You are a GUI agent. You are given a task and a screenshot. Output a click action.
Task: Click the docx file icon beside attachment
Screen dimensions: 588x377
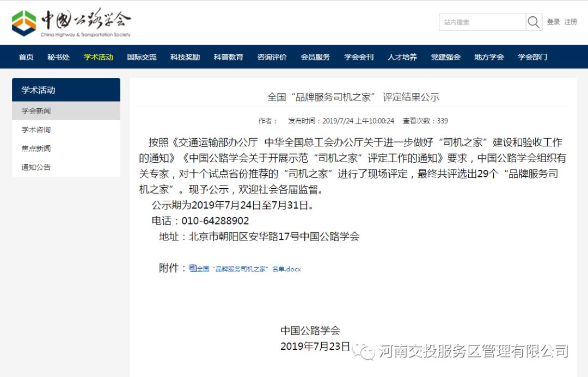click(x=192, y=268)
